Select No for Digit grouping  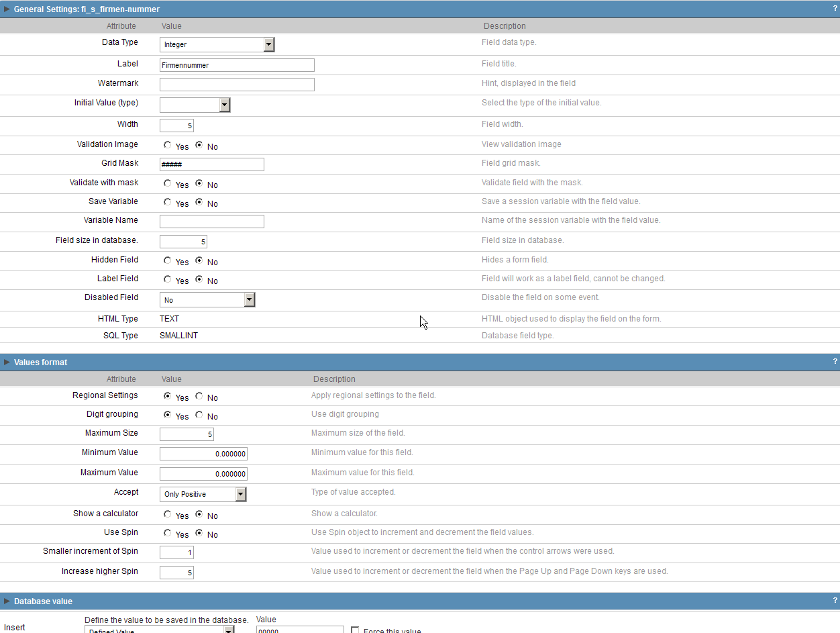[199, 415]
